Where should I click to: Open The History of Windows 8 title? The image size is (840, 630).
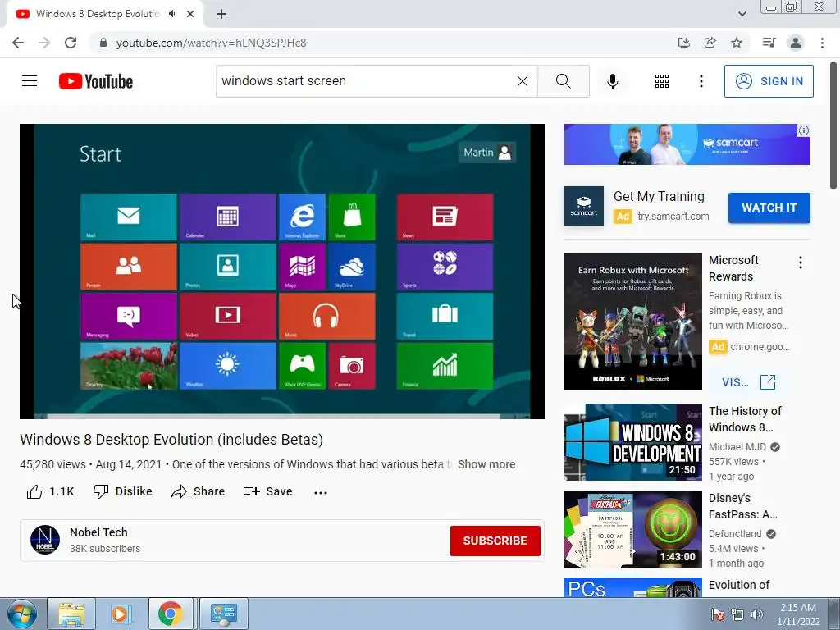tap(745, 419)
